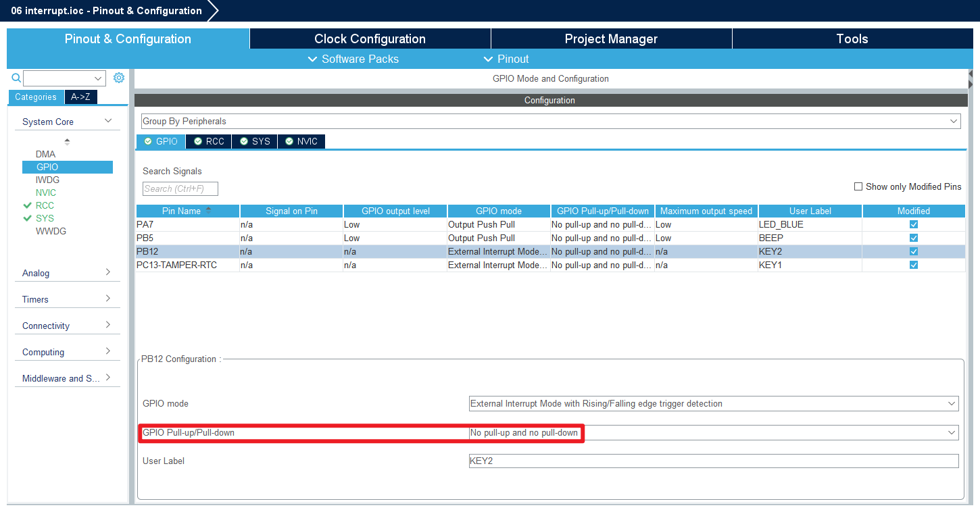The height and width of the screenshot is (512, 980).
Task: Click the Search Signals input field
Action: pos(180,189)
